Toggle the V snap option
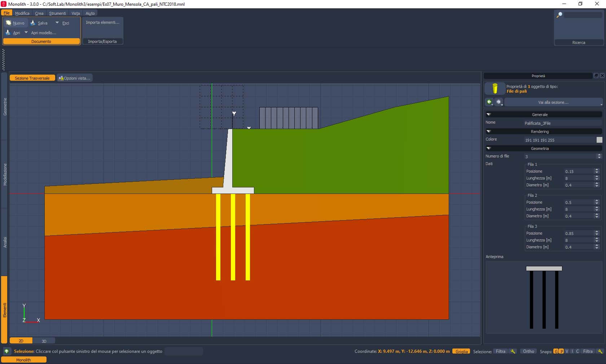606x364 pixels. pos(567,351)
